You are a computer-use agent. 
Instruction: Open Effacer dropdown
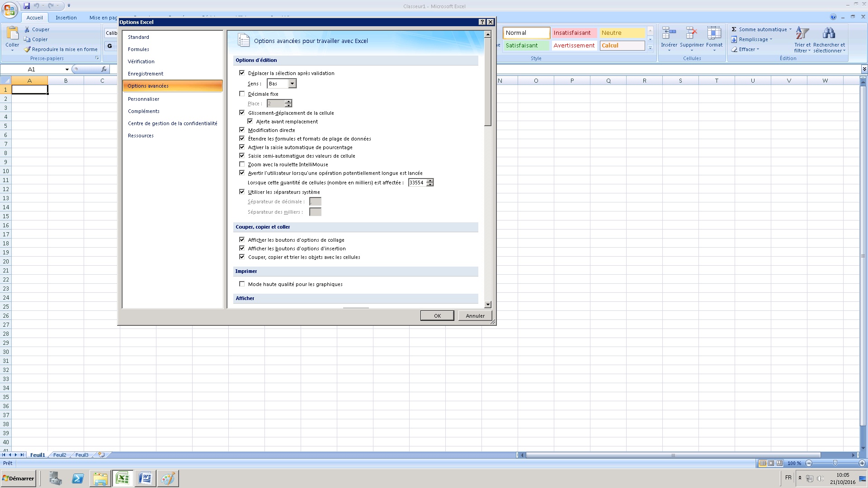click(x=745, y=49)
